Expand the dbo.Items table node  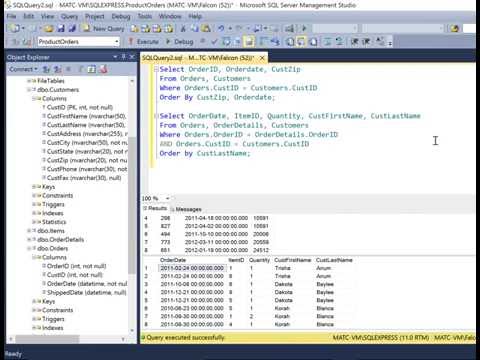(x=29, y=231)
